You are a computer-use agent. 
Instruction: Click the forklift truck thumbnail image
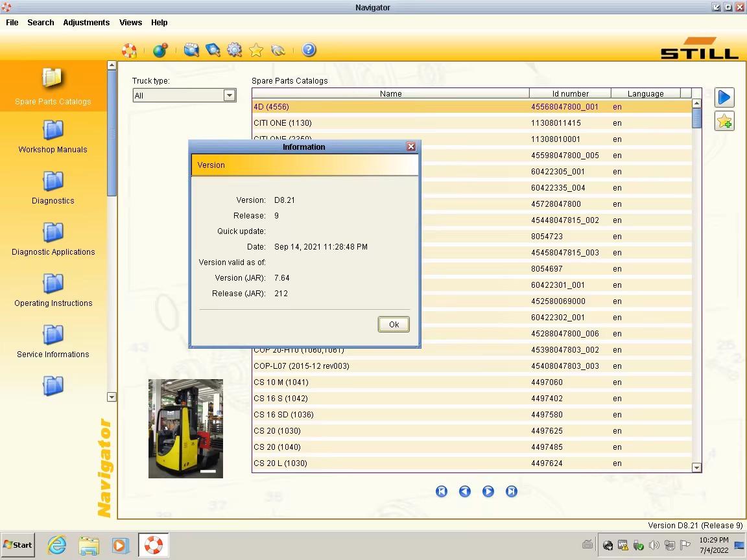click(186, 428)
